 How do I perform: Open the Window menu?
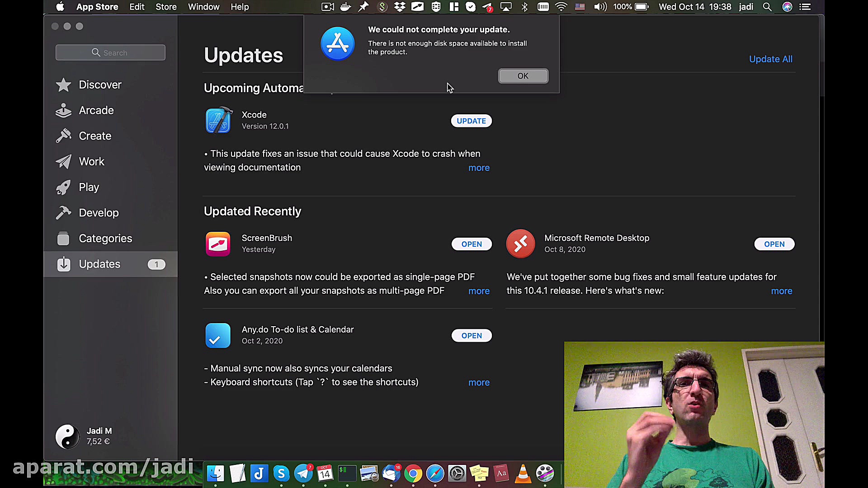click(203, 7)
